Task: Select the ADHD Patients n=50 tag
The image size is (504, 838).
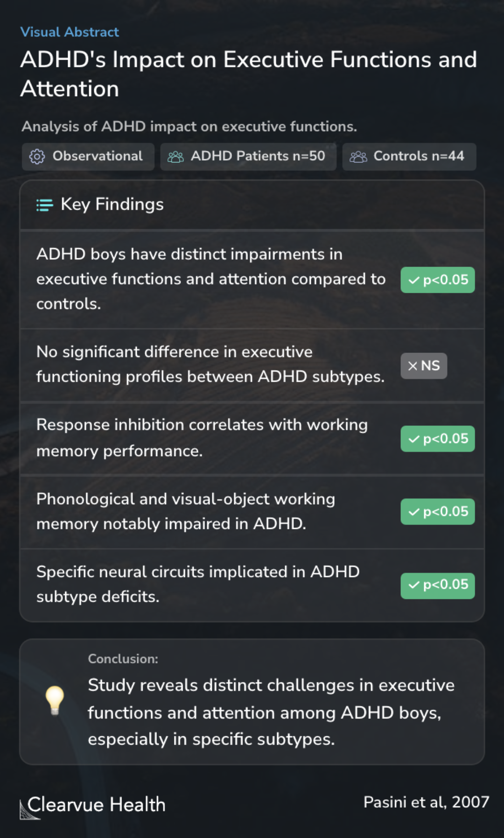Action: pyautogui.click(x=248, y=156)
